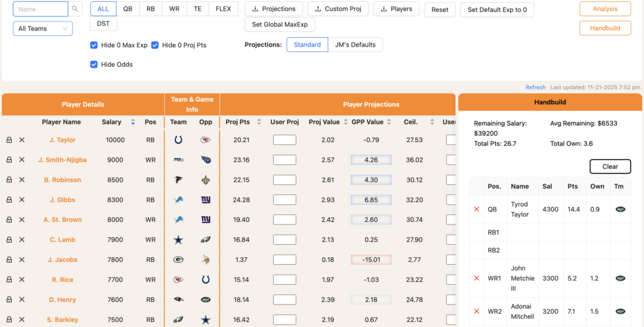The height and width of the screenshot is (327, 644).
Task: Exclude C. Lamb using the X icon
Action: (21, 240)
